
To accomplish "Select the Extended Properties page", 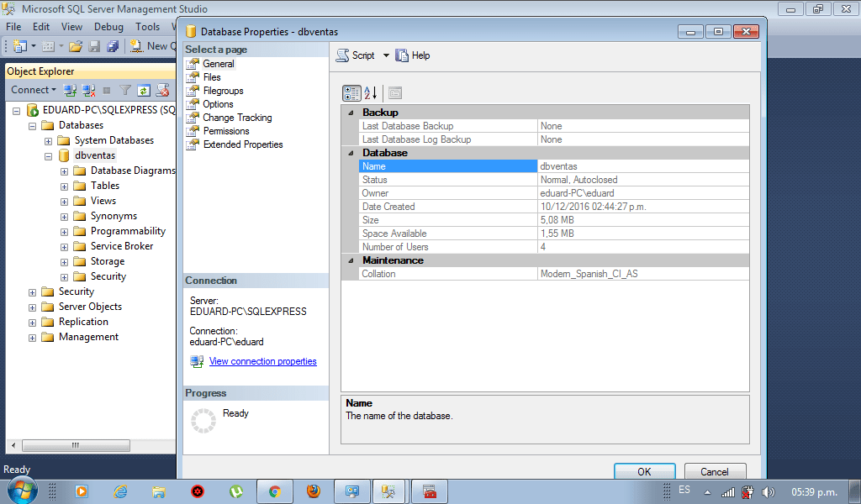I will pyautogui.click(x=243, y=144).
